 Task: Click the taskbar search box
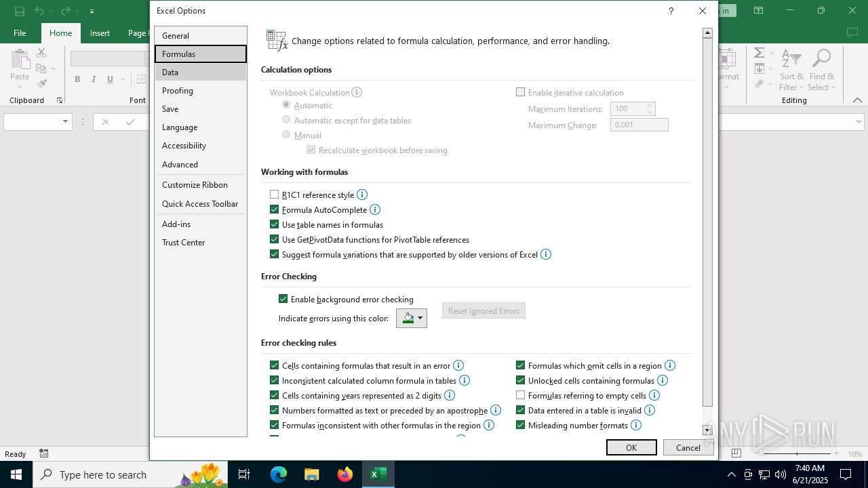pyautogui.click(x=130, y=474)
